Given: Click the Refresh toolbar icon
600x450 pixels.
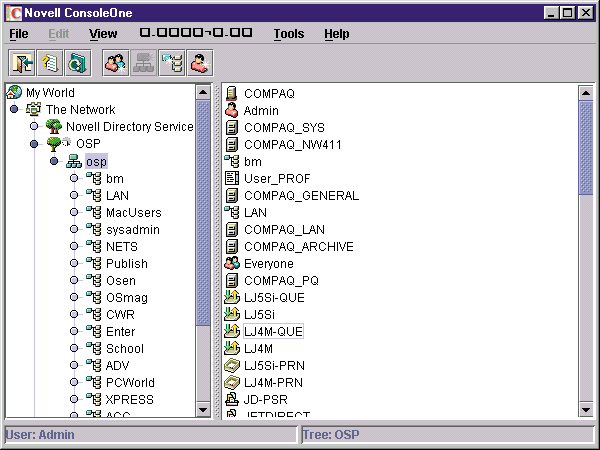Looking at the screenshot, I should [77, 63].
